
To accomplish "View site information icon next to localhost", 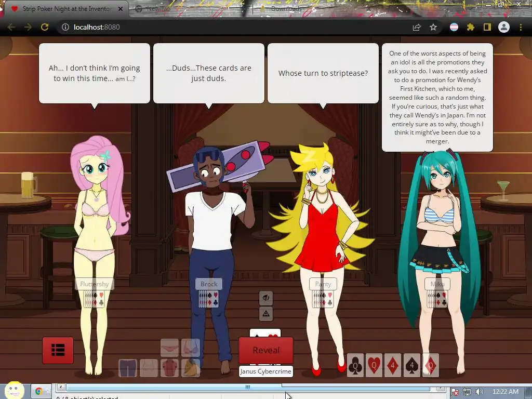I will click(x=65, y=27).
